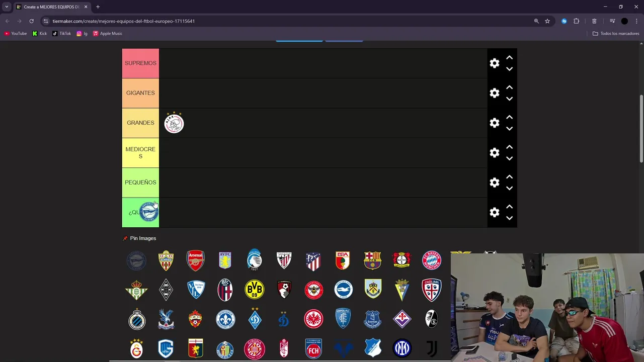Select the Getafe badge
The image size is (644, 362).
pos(225,349)
